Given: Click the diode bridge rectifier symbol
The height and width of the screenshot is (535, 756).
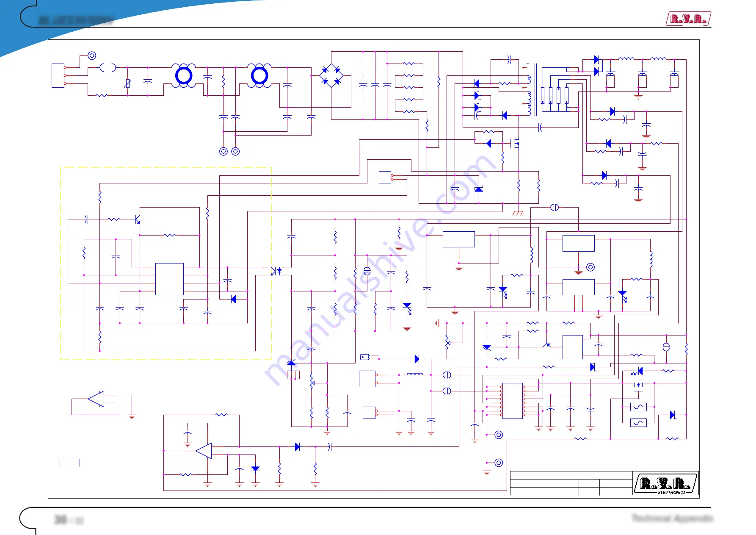Looking at the screenshot, I should 331,75.
